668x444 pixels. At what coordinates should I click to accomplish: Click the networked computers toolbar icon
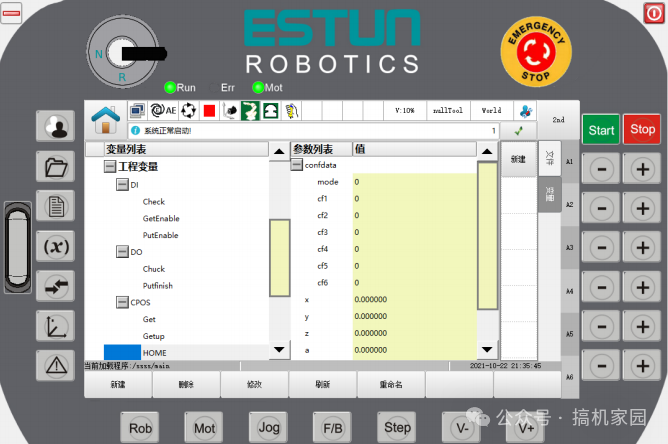pos(138,111)
